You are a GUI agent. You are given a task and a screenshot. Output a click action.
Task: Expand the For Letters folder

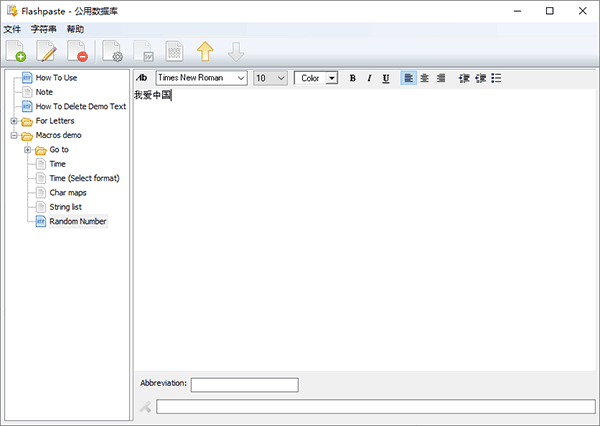(x=14, y=121)
